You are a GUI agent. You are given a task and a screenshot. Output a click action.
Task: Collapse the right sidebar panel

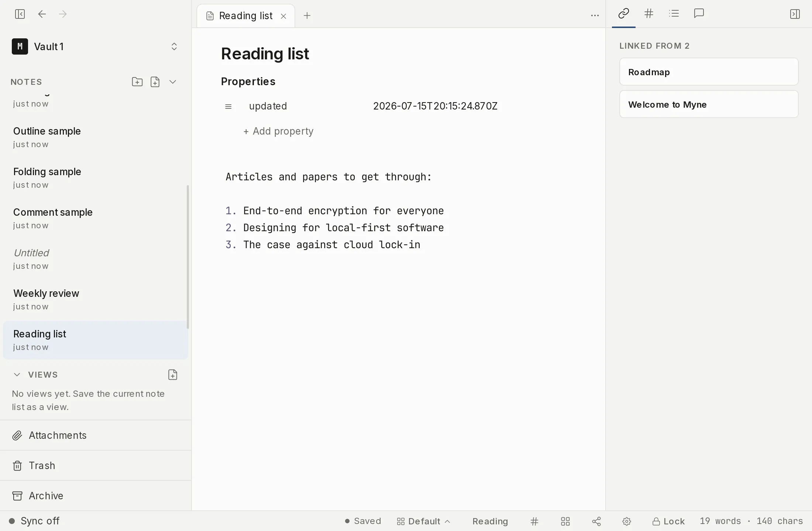795,14
